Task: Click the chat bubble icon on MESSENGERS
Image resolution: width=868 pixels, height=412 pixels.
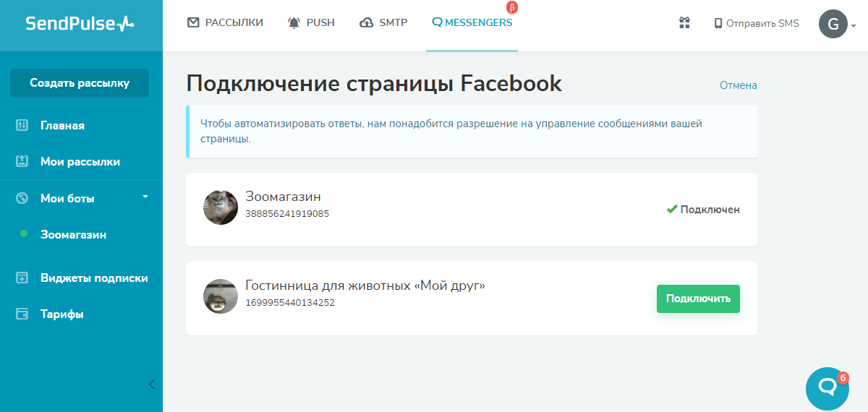Action: (x=437, y=22)
